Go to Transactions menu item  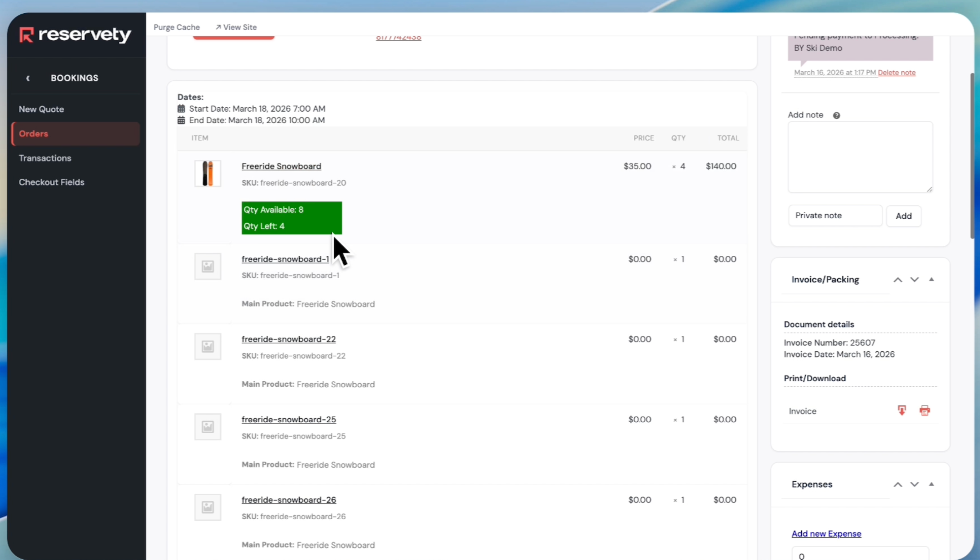point(45,158)
